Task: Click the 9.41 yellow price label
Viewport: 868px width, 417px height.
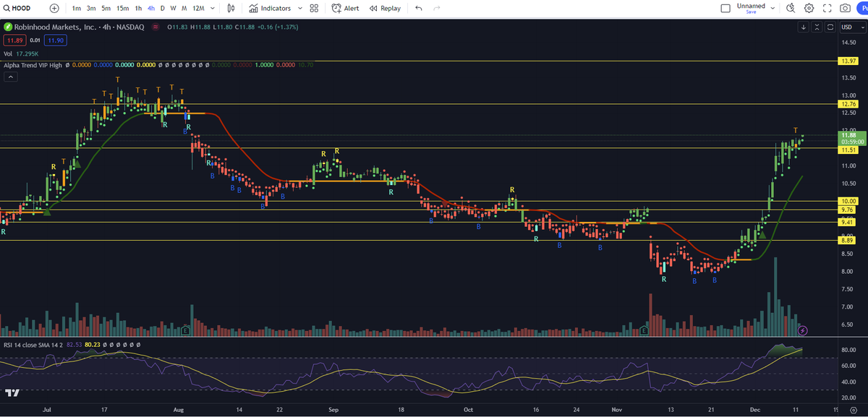Action: click(847, 222)
